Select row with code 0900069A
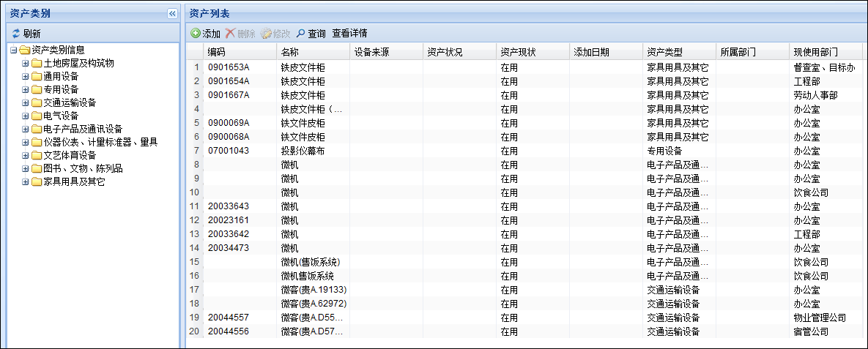The width and height of the screenshot is (868, 349). pyautogui.click(x=524, y=123)
